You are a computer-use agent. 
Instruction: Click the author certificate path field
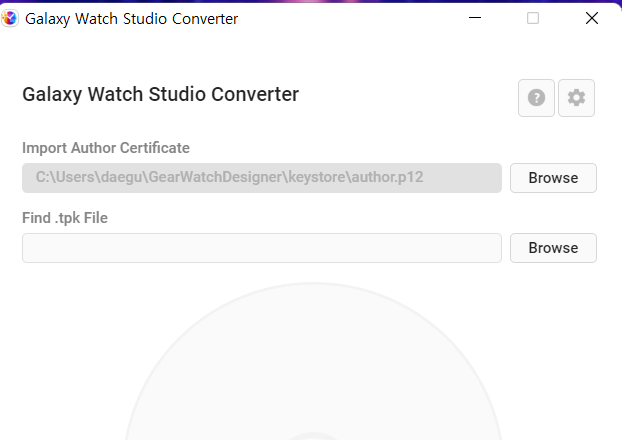[262, 178]
